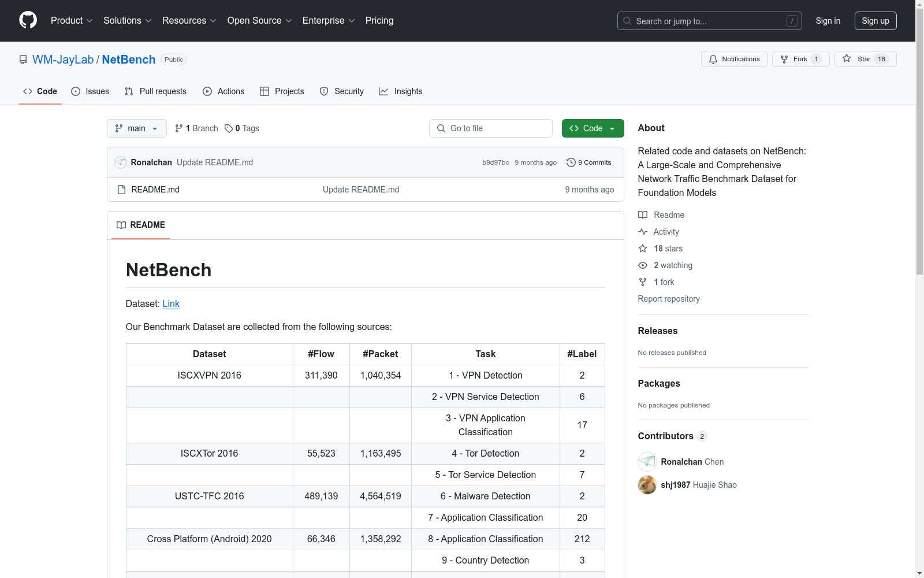Expand the main branch dropdown
The image size is (924, 578).
[x=136, y=128]
